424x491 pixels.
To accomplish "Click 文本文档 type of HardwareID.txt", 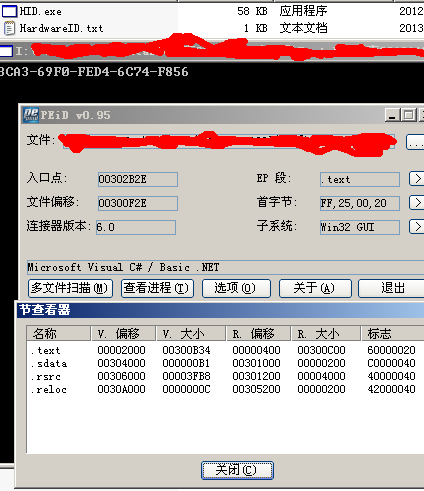I will [303, 28].
